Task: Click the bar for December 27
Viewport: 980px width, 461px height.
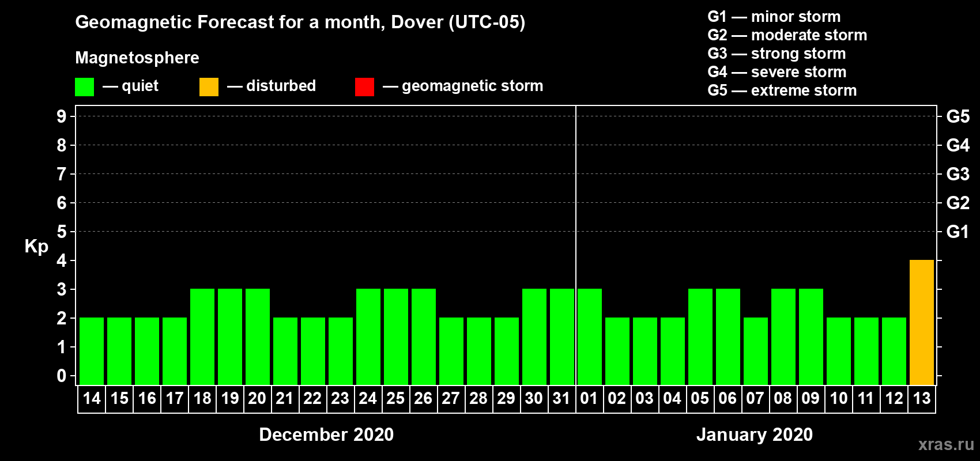Action: pyautogui.click(x=451, y=351)
